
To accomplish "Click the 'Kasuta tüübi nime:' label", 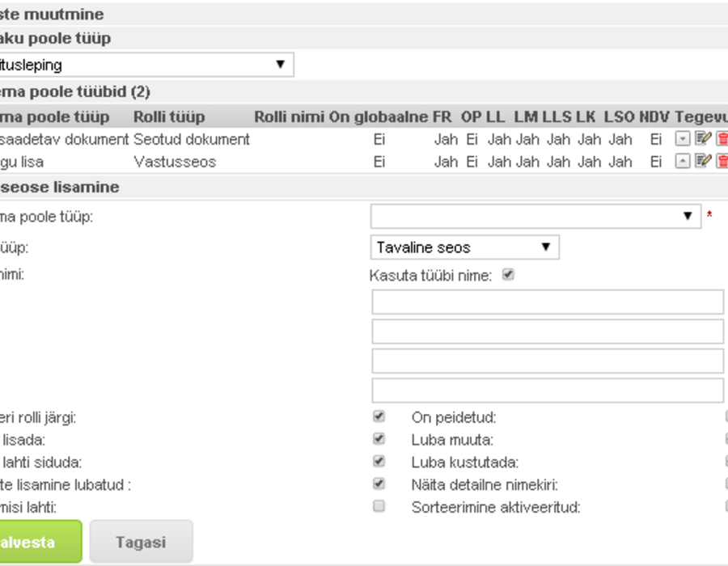I will (x=430, y=275).
